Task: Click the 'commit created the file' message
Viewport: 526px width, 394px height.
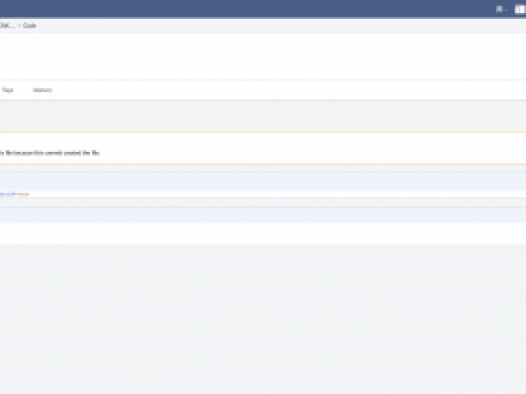Action: [x=50, y=153]
